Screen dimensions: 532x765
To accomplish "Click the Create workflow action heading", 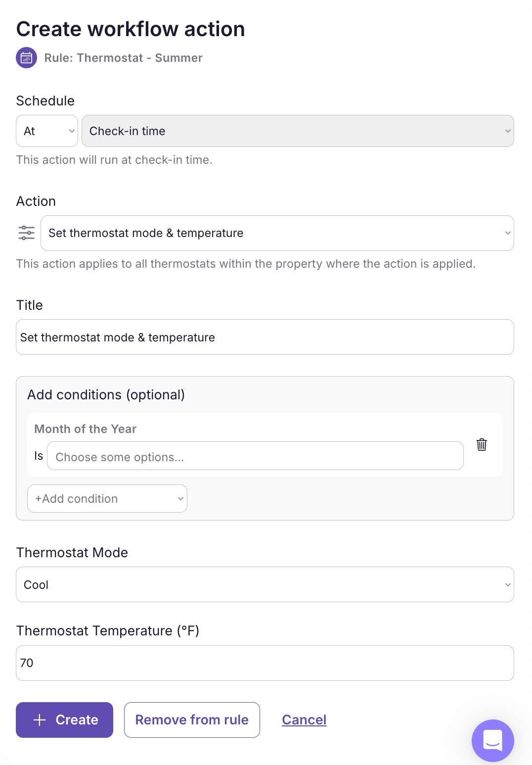I will click(131, 29).
